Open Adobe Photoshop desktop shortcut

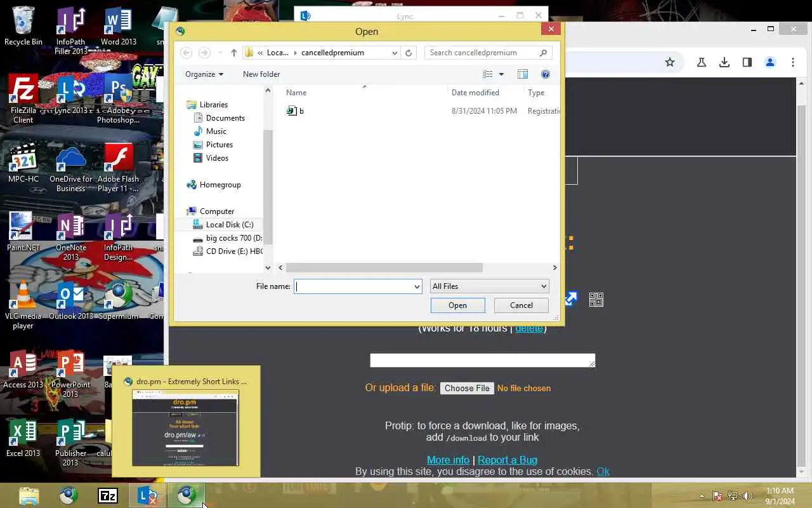click(x=118, y=99)
